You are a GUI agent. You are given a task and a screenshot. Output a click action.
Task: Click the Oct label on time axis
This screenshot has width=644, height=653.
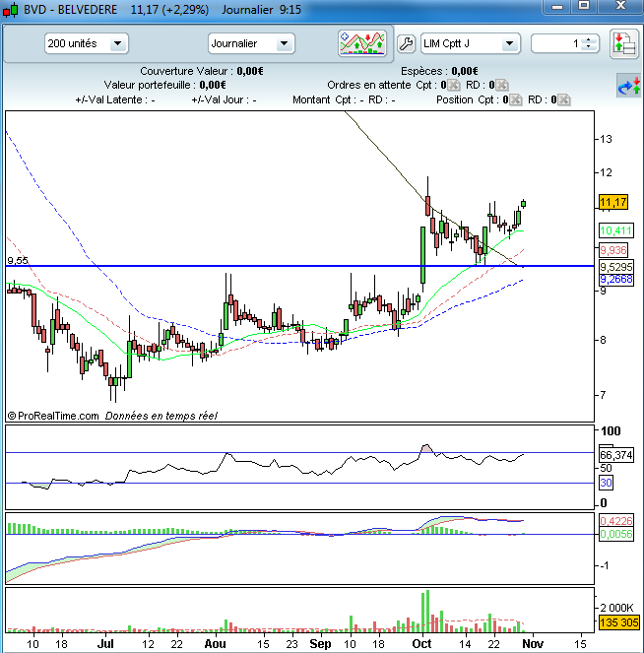click(421, 644)
